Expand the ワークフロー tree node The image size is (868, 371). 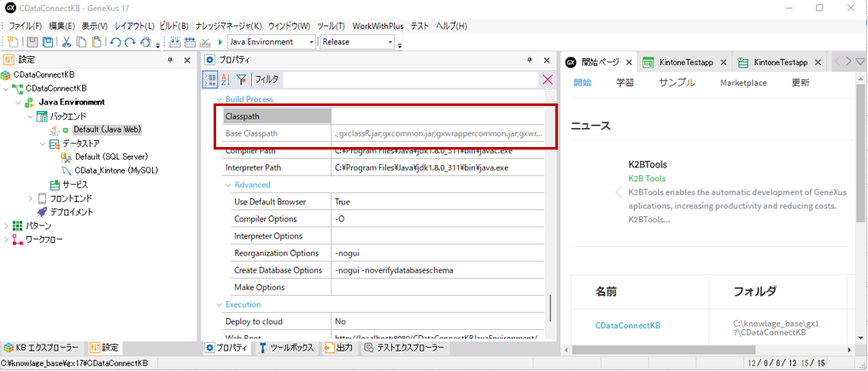tap(6, 239)
